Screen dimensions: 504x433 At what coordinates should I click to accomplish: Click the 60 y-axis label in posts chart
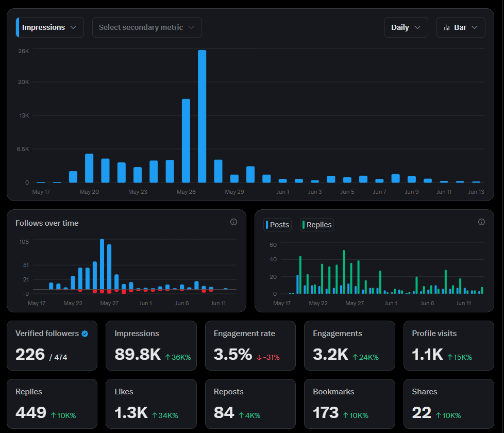(273, 245)
